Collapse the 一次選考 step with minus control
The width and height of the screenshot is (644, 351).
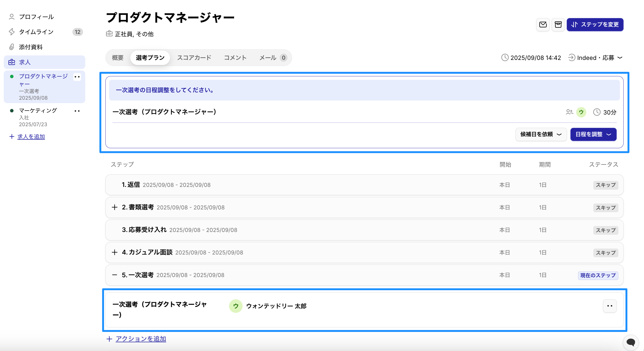coord(114,275)
